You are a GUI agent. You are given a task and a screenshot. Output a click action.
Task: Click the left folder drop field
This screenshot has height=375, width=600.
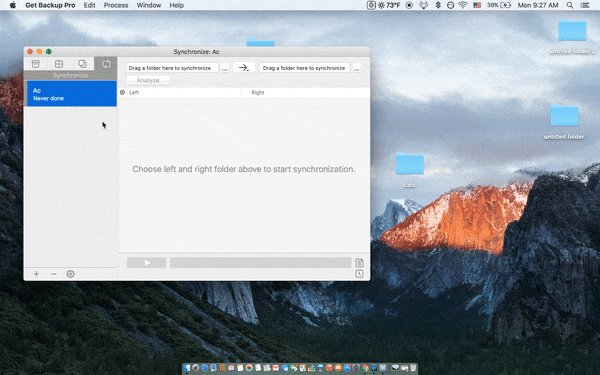(172, 68)
